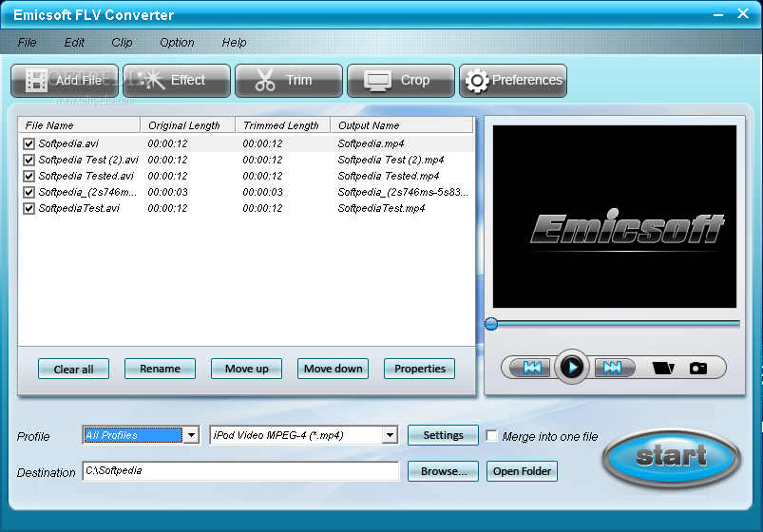Click the Move down button
Screen dimensions: 763x532
coord(334,369)
